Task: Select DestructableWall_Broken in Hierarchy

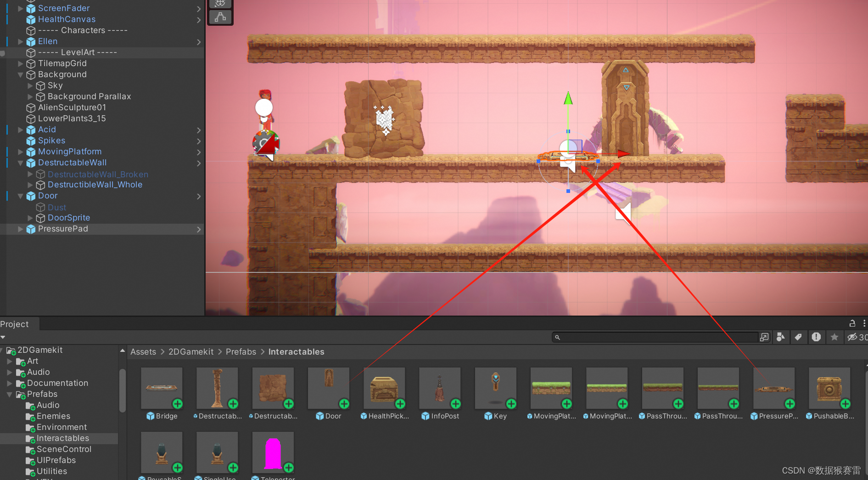Action: pyautogui.click(x=98, y=175)
